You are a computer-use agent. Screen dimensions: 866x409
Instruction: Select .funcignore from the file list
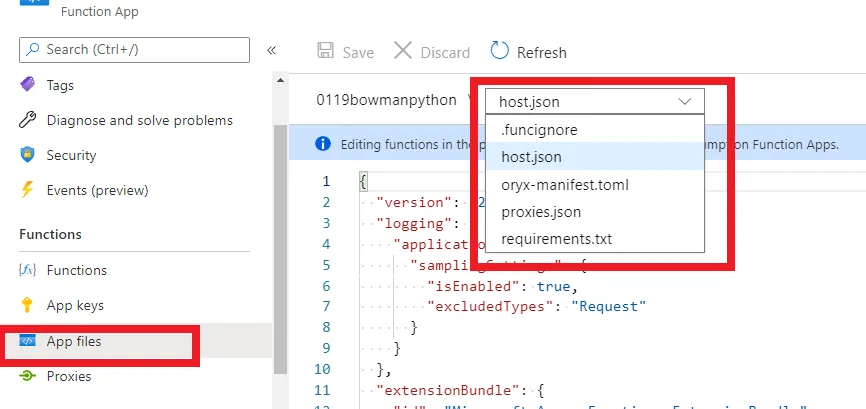(539, 130)
